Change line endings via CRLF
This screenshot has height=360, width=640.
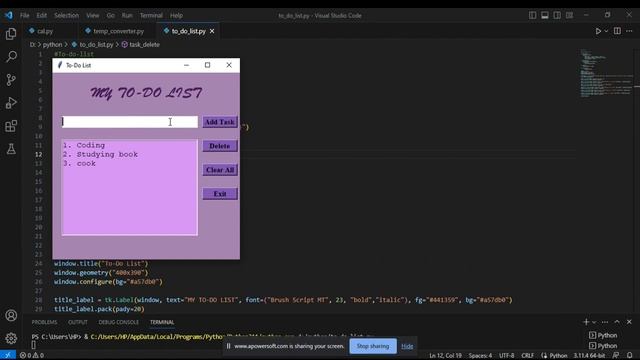tap(527, 356)
